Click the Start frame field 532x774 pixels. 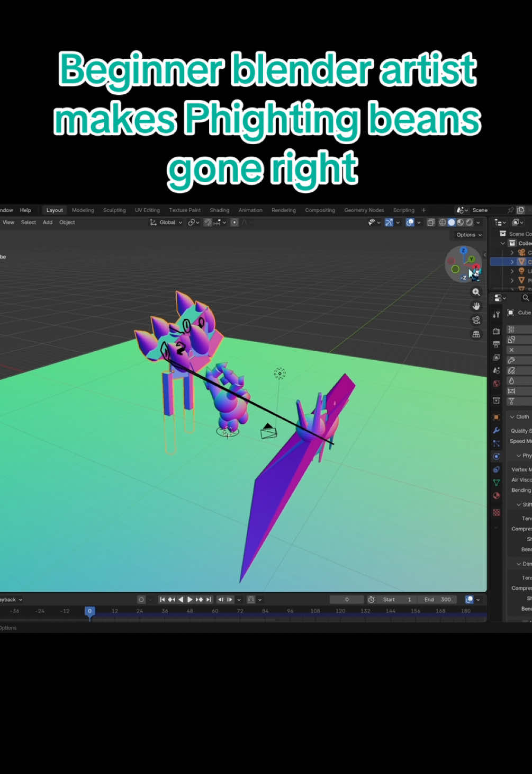[x=397, y=600]
